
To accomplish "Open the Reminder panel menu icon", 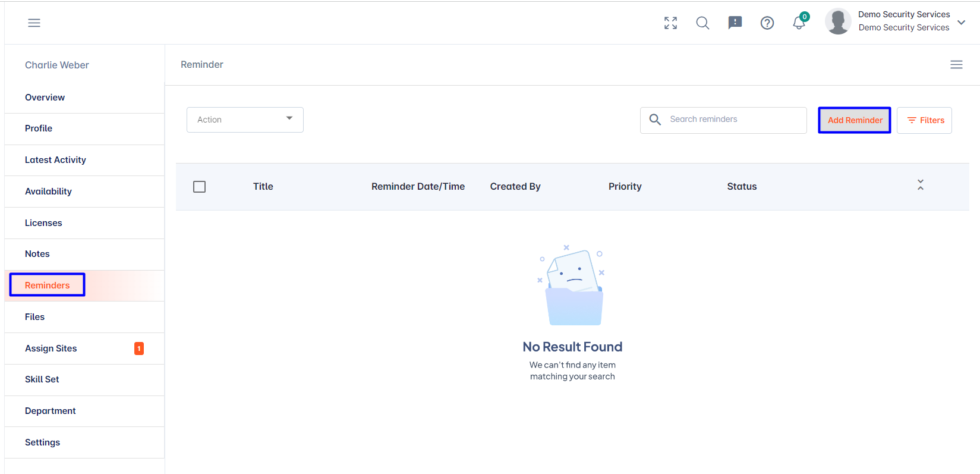I will pyautogui.click(x=956, y=64).
